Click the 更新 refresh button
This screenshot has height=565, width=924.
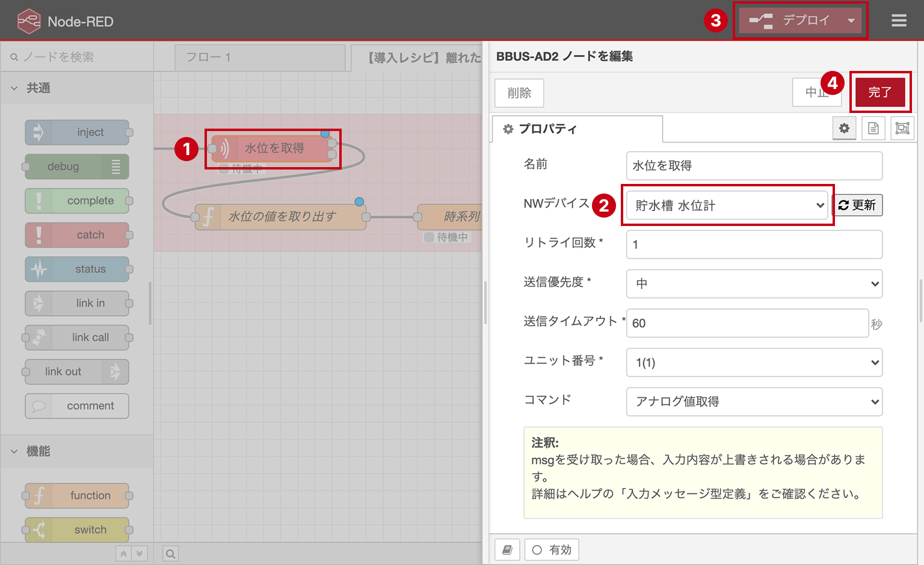click(x=857, y=205)
